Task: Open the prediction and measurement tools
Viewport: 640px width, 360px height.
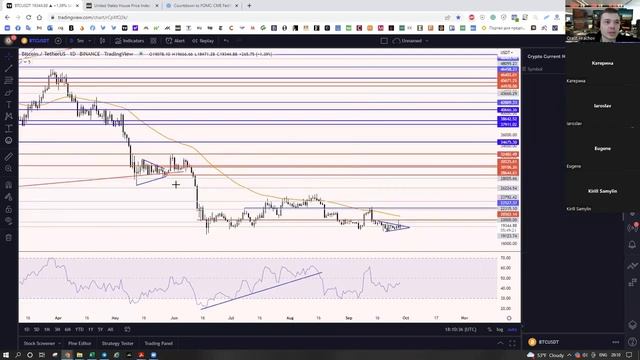Action: (x=9, y=129)
